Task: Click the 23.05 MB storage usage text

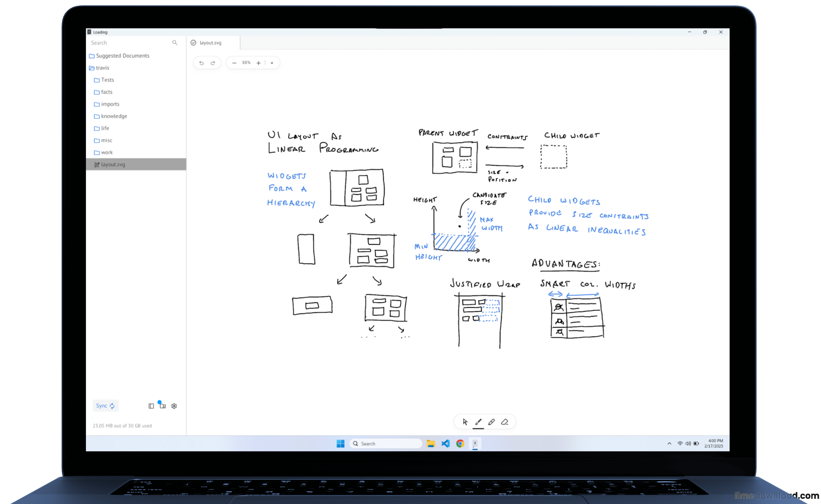Action: pos(123,426)
